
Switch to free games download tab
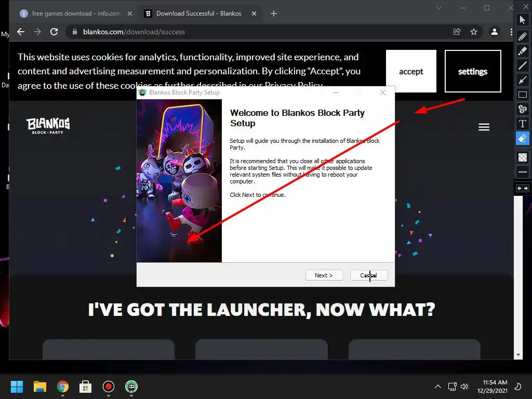(76, 14)
